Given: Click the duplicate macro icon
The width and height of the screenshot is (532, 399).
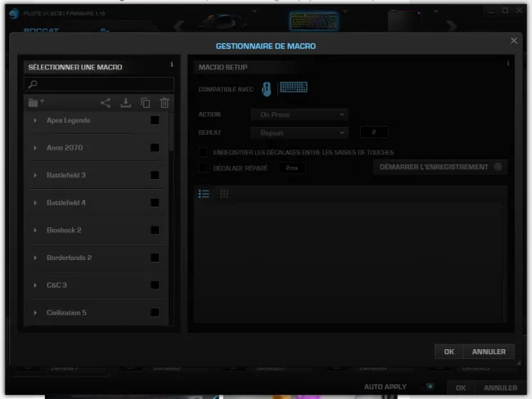Looking at the screenshot, I should 146,103.
